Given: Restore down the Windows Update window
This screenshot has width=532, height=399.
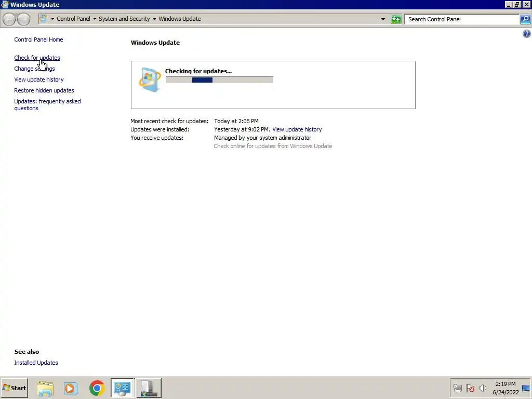Looking at the screenshot, I should pyautogui.click(x=517, y=5).
